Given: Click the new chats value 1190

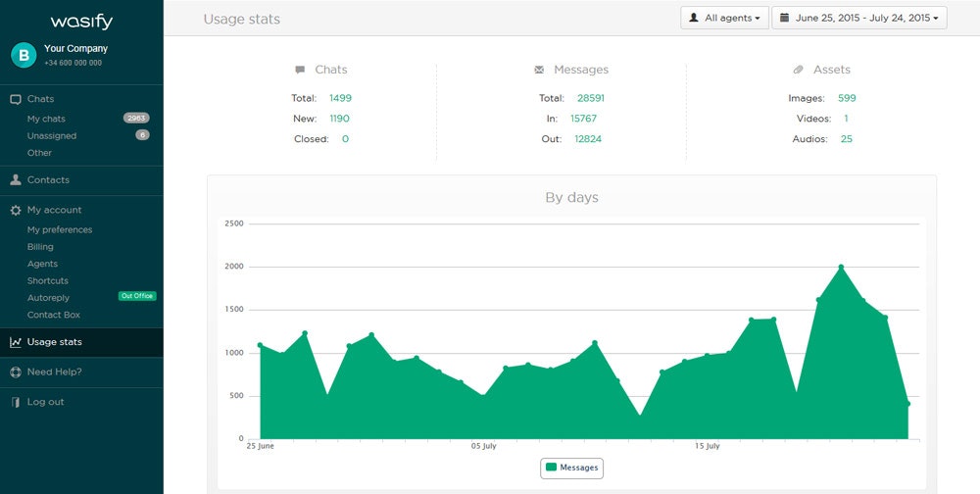Looking at the screenshot, I should coord(339,119).
